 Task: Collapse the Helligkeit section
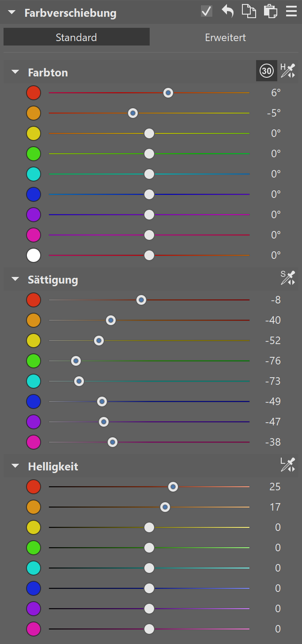click(x=15, y=466)
